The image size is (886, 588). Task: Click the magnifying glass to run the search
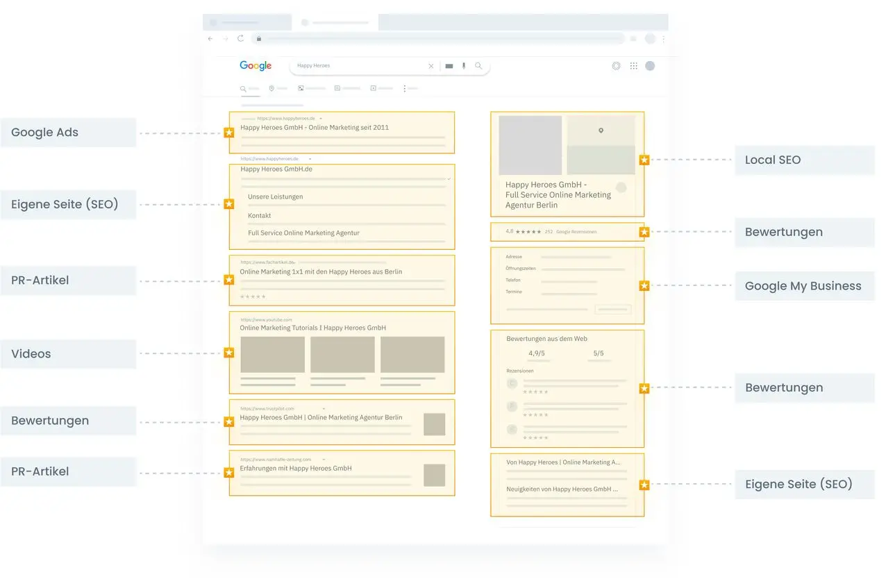click(x=478, y=65)
